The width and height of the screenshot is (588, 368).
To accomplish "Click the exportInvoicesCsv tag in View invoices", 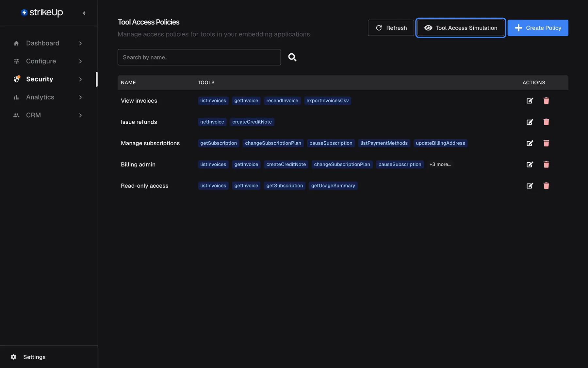I will [x=327, y=100].
